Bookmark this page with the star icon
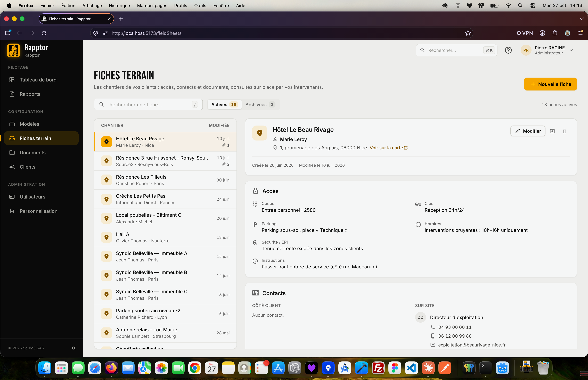Screen dimensions: 588x380 [x=468, y=33]
